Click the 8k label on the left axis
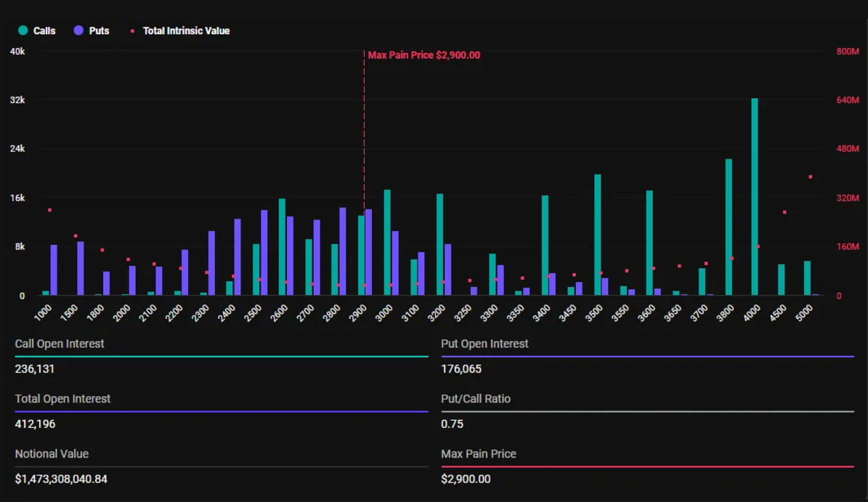 click(20, 247)
